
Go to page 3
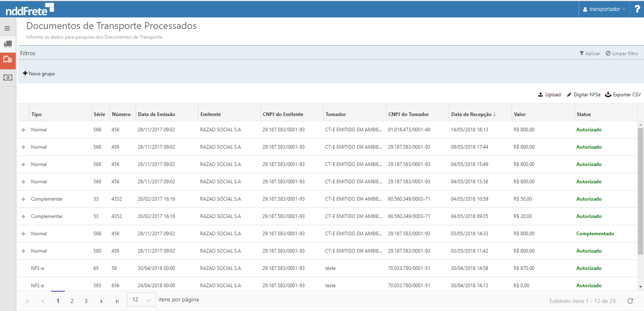coord(86,301)
